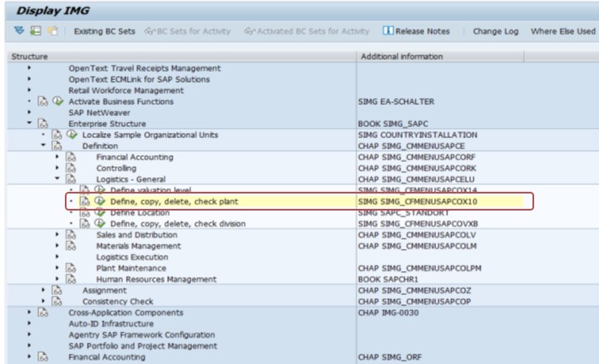Viewport: 599px width, 364px height.
Task: Expand Cross-Application Components node
Action: tap(29, 312)
